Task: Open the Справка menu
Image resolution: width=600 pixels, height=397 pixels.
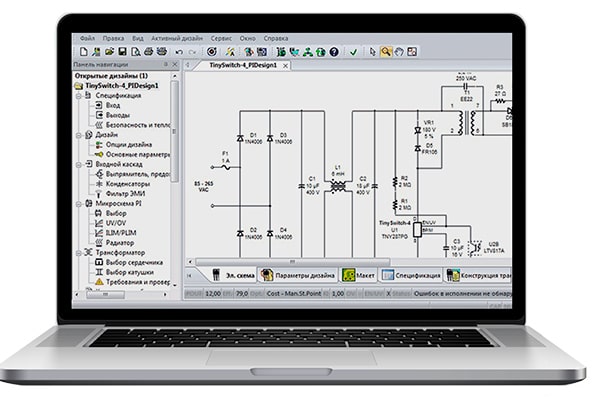Action: click(x=276, y=38)
